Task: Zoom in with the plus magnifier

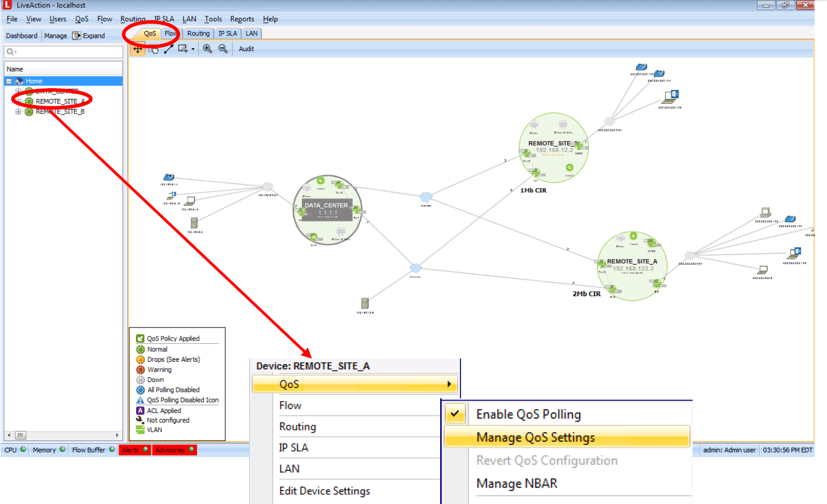Action: click(207, 49)
